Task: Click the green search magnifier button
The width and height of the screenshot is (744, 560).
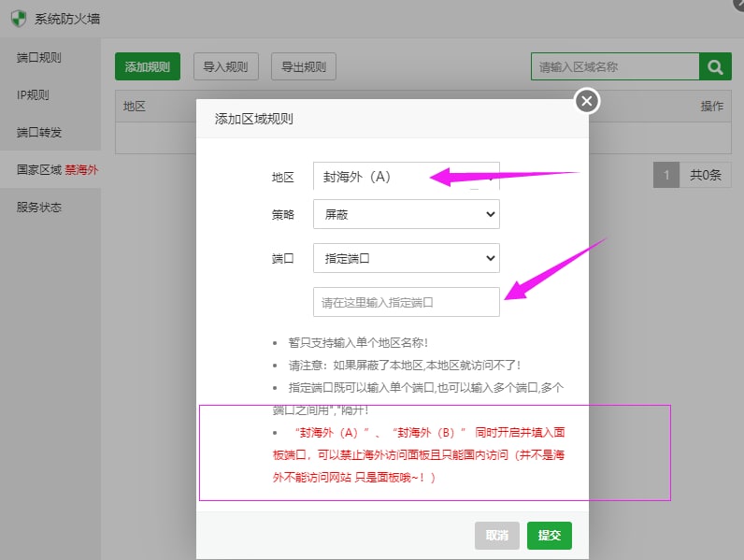Action: click(x=715, y=66)
